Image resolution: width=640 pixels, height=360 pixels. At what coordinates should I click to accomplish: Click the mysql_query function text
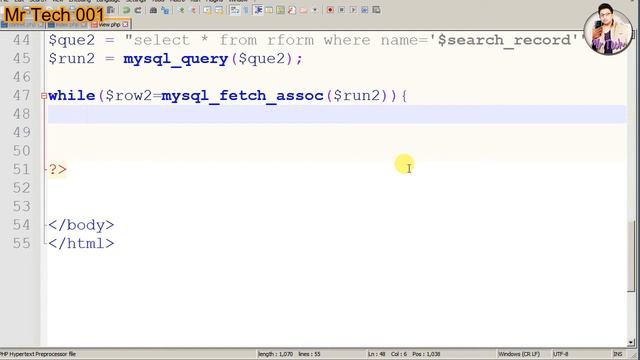point(176,59)
